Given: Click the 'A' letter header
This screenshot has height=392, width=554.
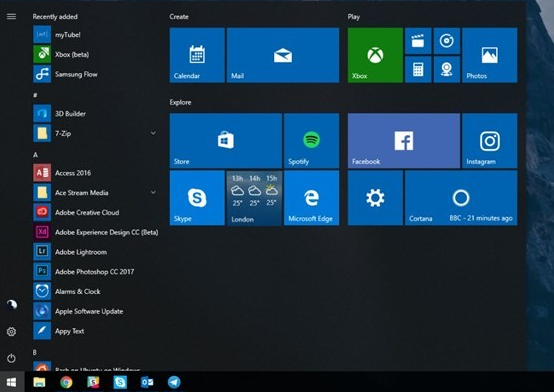Looking at the screenshot, I should pyautogui.click(x=35, y=154).
